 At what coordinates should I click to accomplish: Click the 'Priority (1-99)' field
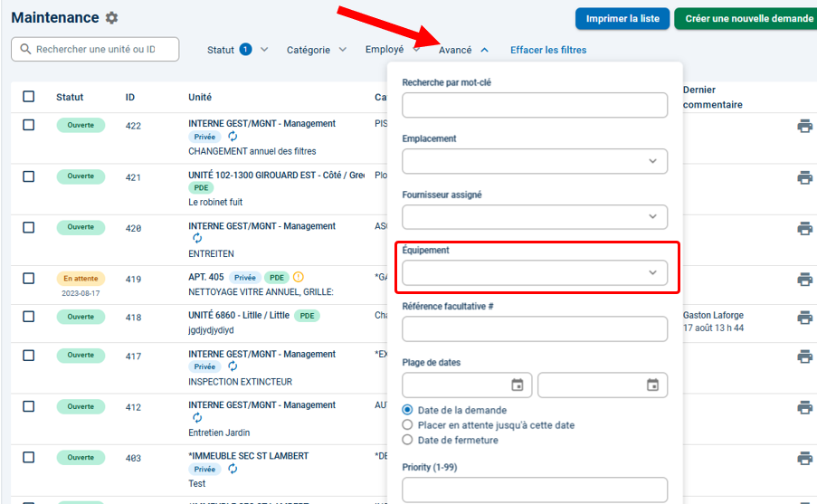(535, 490)
